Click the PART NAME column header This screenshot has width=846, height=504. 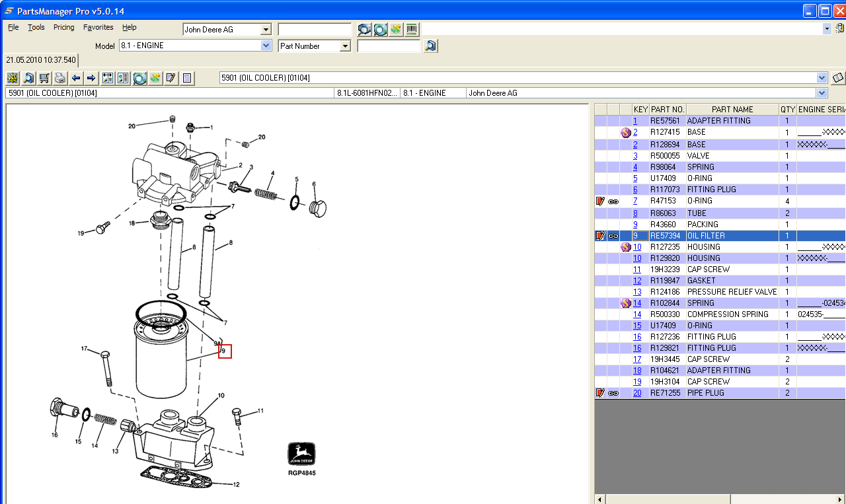coord(732,110)
